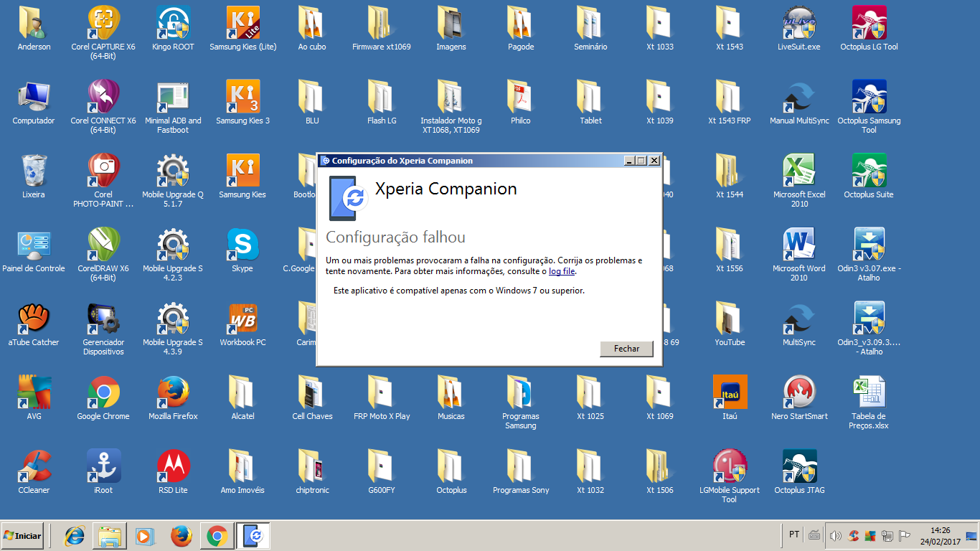Open Windows Explorer from the taskbar
This screenshot has height=551, width=980.
coord(110,536)
